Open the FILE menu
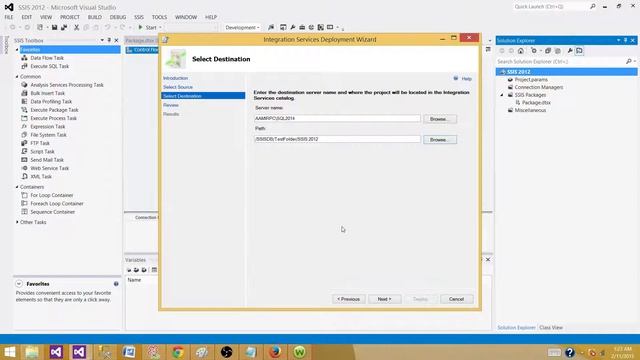Viewport: 640px width, 360px height. click(9, 17)
